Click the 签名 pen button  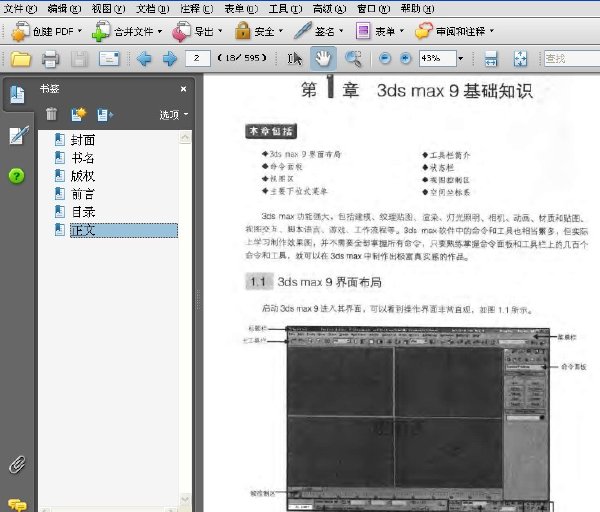pos(314,31)
